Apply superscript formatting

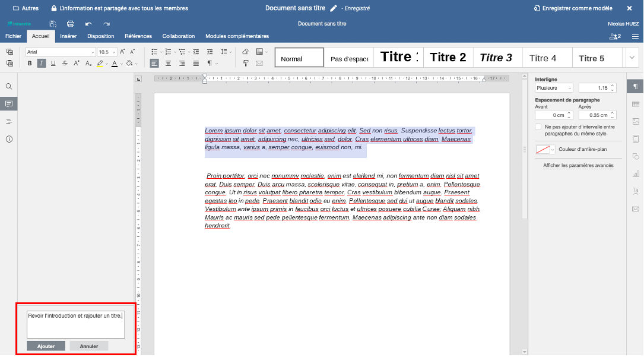pos(77,64)
